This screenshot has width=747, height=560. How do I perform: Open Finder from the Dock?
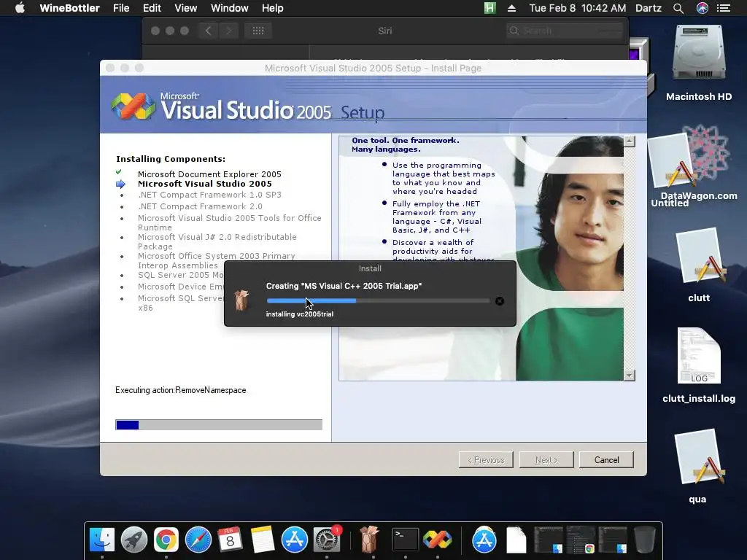(x=102, y=540)
